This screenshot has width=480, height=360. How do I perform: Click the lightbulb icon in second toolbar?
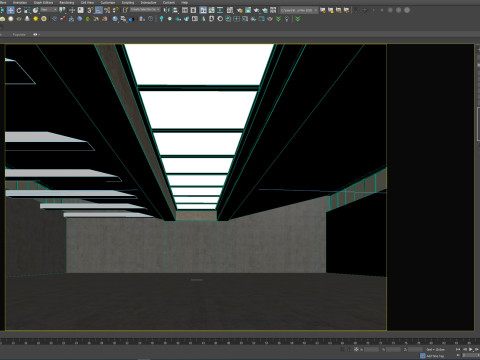(x=287, y=19)
